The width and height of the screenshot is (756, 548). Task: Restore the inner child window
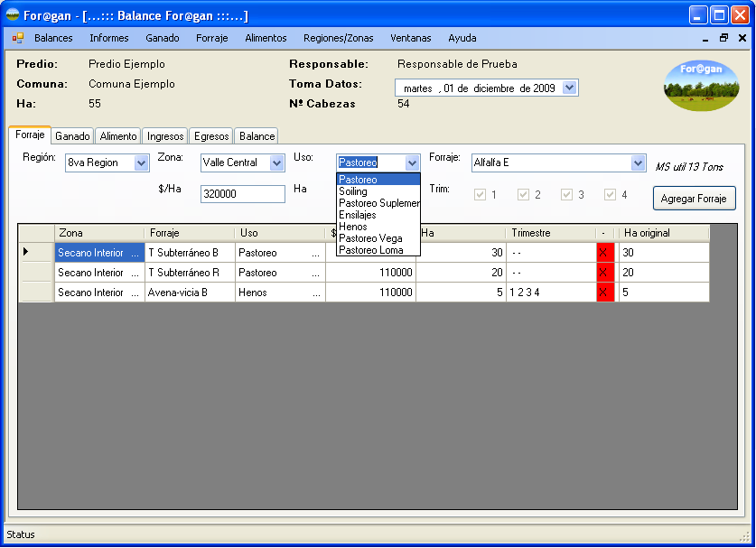point(723,38)
